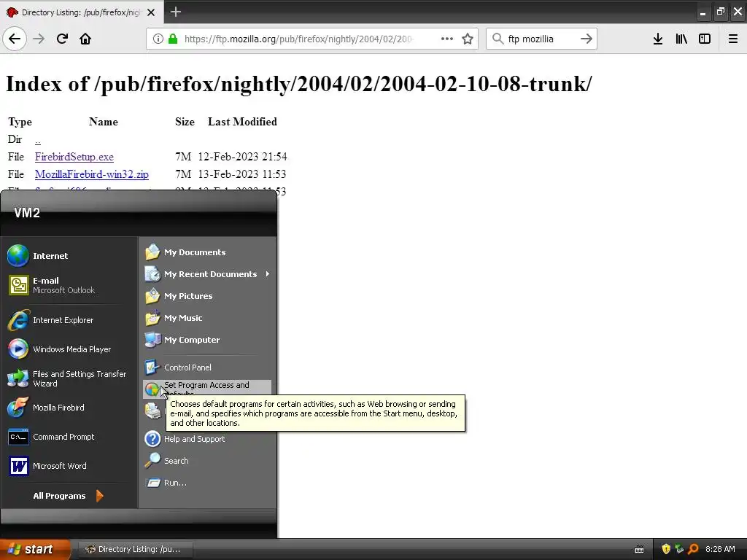Click the forward navigation arrow

click(39, 39)
